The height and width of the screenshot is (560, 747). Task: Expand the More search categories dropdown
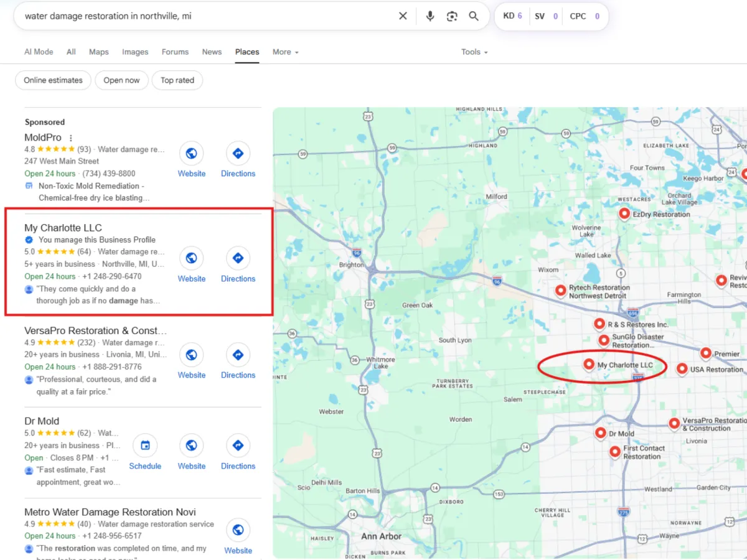(x=286, y=52)
